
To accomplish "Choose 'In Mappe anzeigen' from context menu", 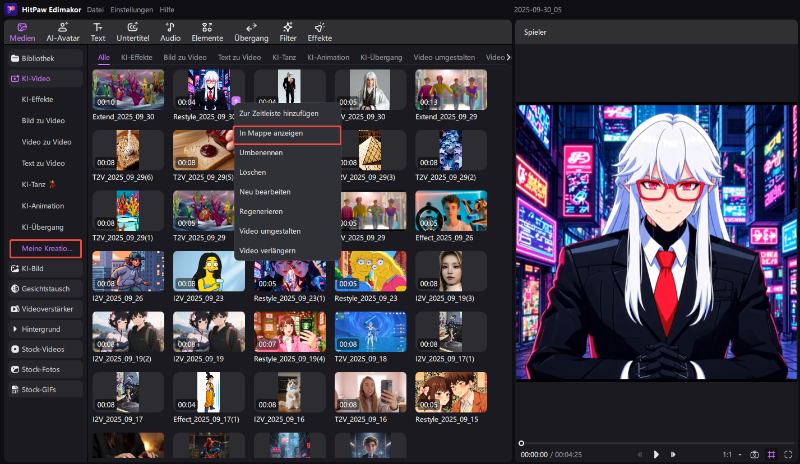I will click(x=288, y=133).
